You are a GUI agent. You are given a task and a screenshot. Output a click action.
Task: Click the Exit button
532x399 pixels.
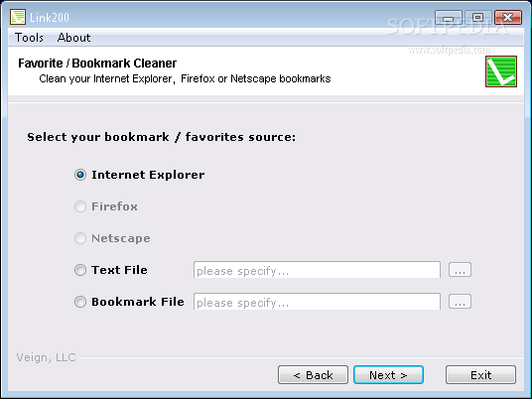click(x=480, y=375)
